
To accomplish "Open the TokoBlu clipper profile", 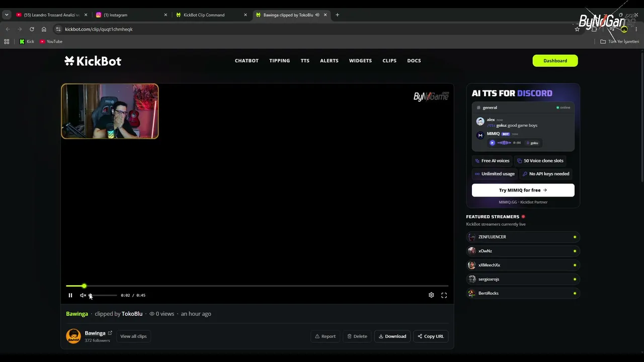I will click(132, 314).
